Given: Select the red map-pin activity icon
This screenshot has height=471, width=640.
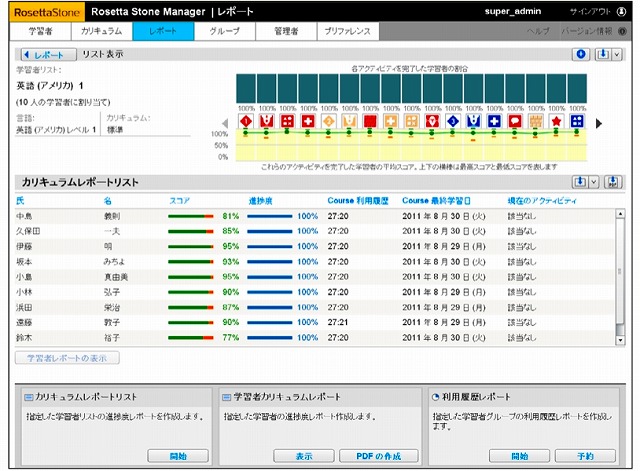Looking at the screenshot, I should tap(432, 121).
